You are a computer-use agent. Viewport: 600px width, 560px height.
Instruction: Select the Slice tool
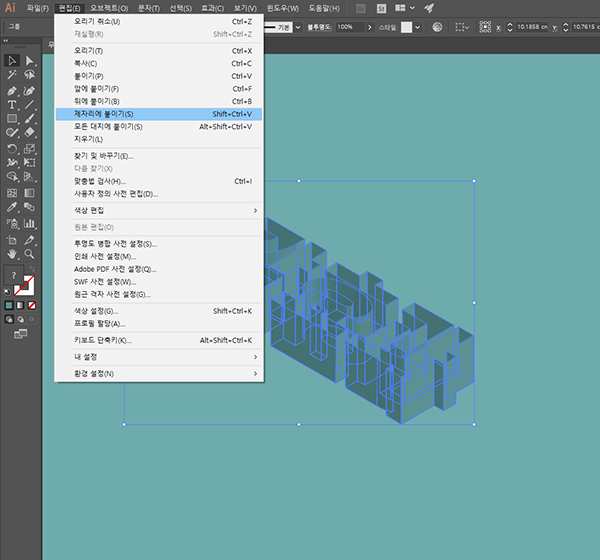click(29, 240)
